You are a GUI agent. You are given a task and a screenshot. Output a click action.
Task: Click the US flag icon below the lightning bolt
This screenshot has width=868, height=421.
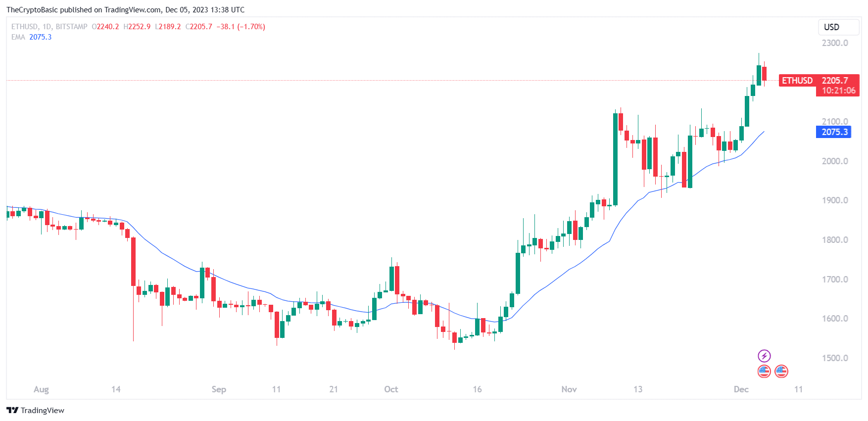pyautogui.click(x=764, y=371)
